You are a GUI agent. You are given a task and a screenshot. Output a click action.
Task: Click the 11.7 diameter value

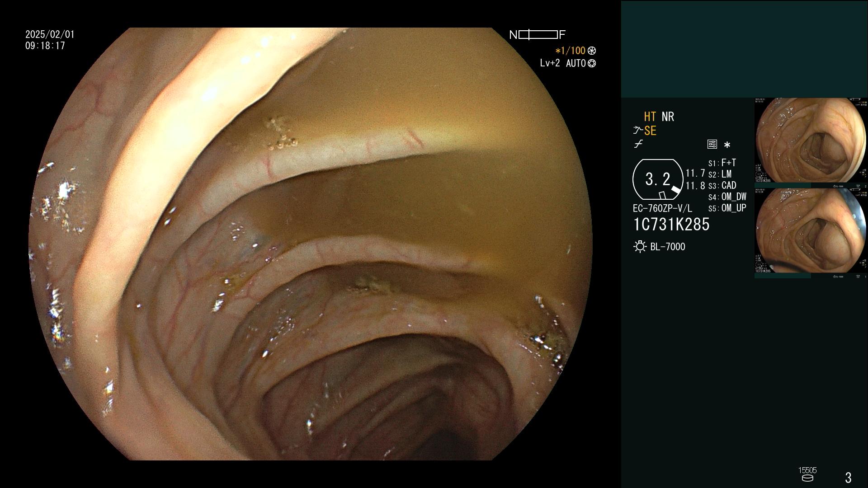695,173
